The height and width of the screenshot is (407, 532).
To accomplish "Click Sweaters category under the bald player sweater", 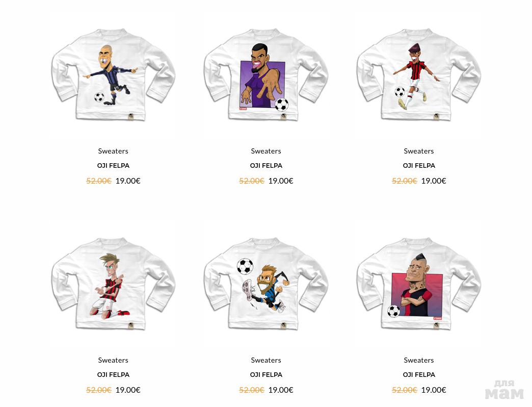I will click(113, 151).
